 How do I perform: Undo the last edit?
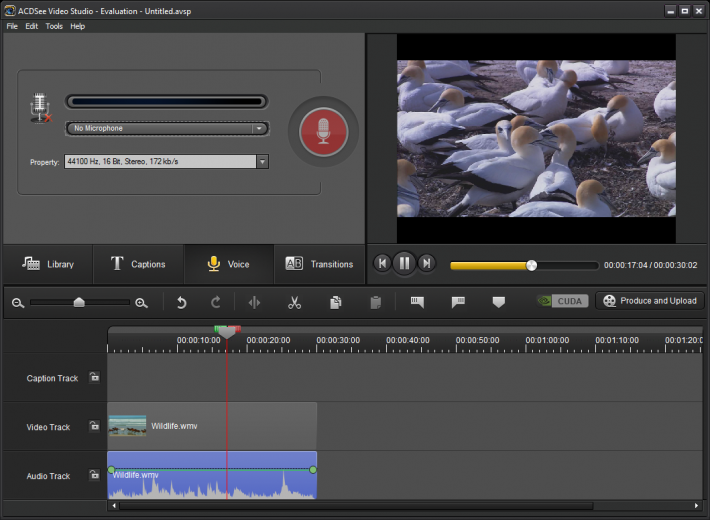pos(181,303)
